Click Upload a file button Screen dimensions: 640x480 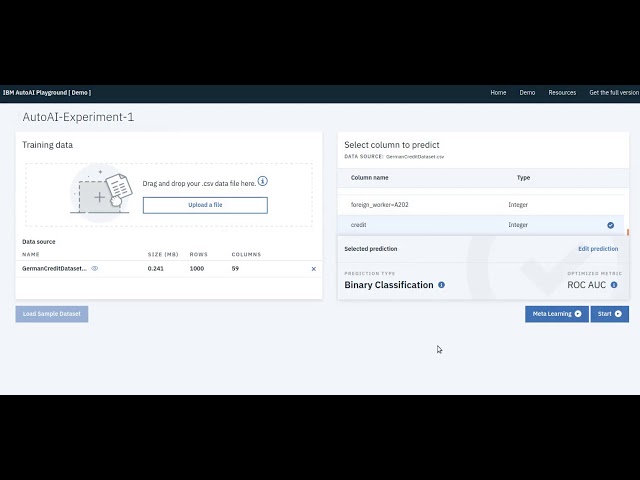coord(205,205)
